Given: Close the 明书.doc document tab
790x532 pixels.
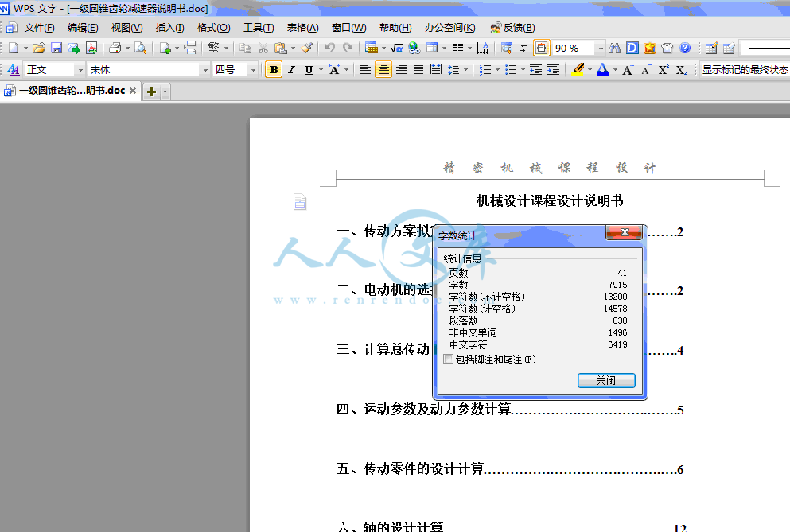Looking at the screenshot, I should (x=133, y=91).
